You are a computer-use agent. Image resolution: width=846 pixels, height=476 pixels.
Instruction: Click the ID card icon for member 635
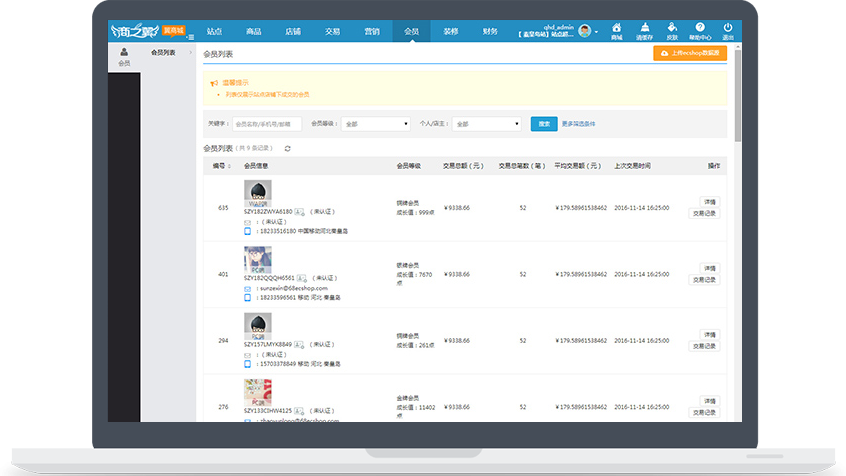pyautogui.click(x=299, y=212)
